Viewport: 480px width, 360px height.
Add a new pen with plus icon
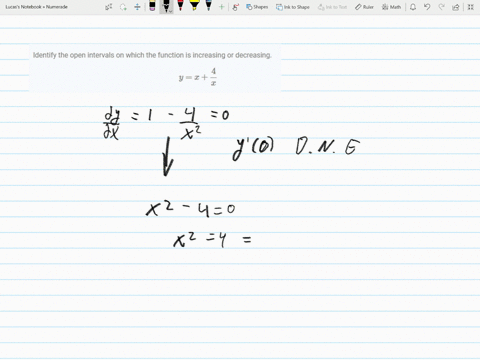(x=221, y=7)
